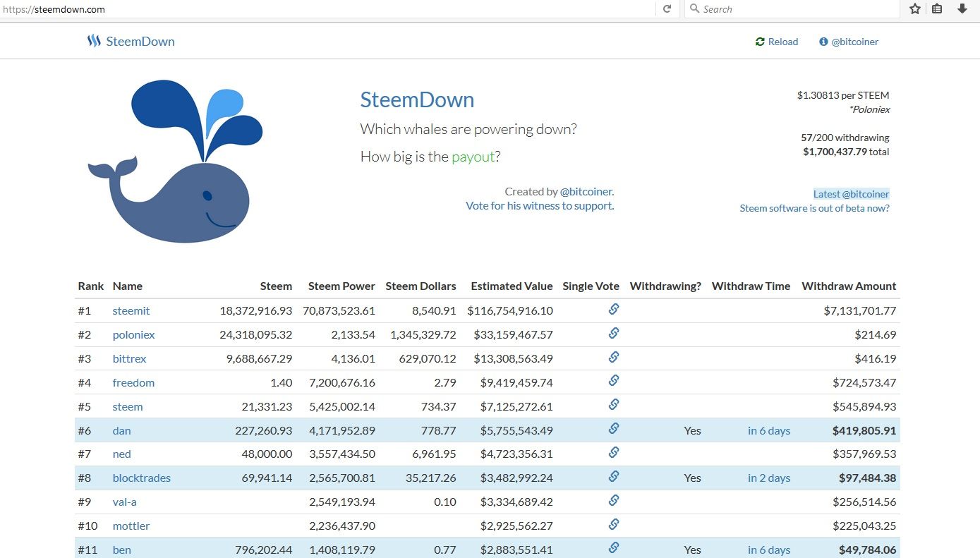This screenshot has width=980, height=558.
Task: Click the Steem Dollars column header
Action: 421,286
